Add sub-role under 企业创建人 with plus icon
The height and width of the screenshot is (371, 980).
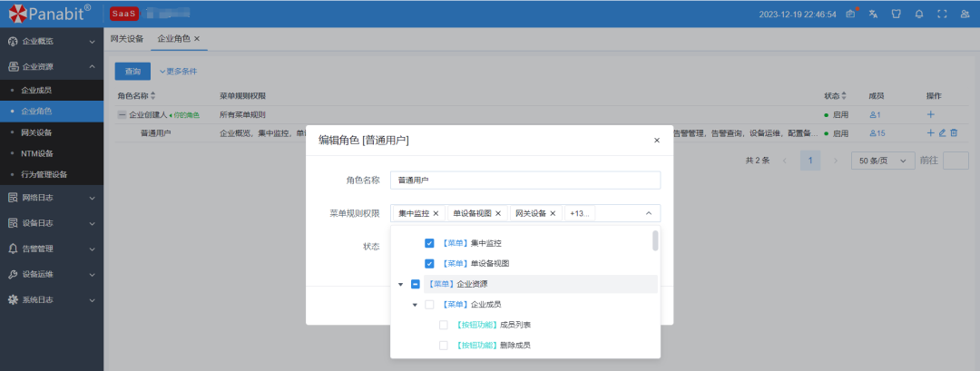tap(931, 115)
